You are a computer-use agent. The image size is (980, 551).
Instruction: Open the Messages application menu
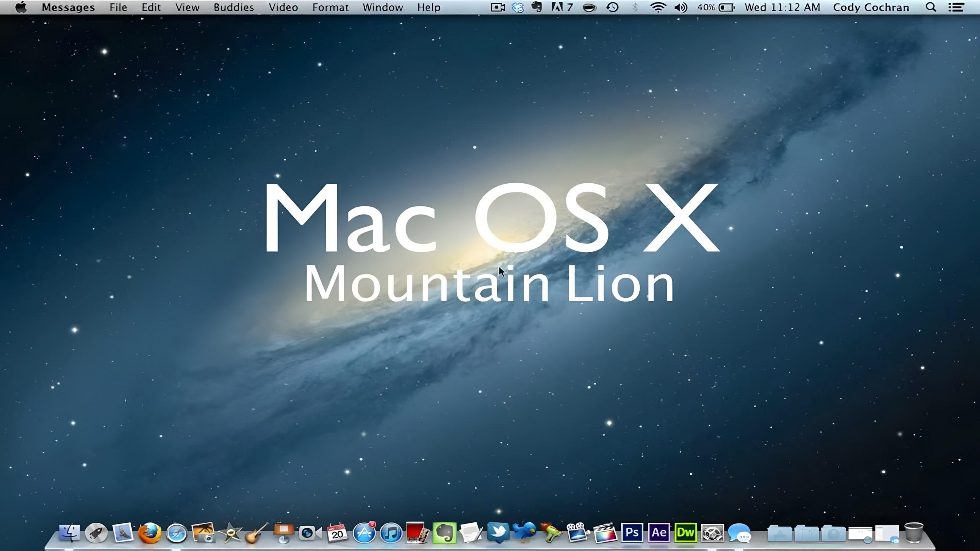(68, 7)
